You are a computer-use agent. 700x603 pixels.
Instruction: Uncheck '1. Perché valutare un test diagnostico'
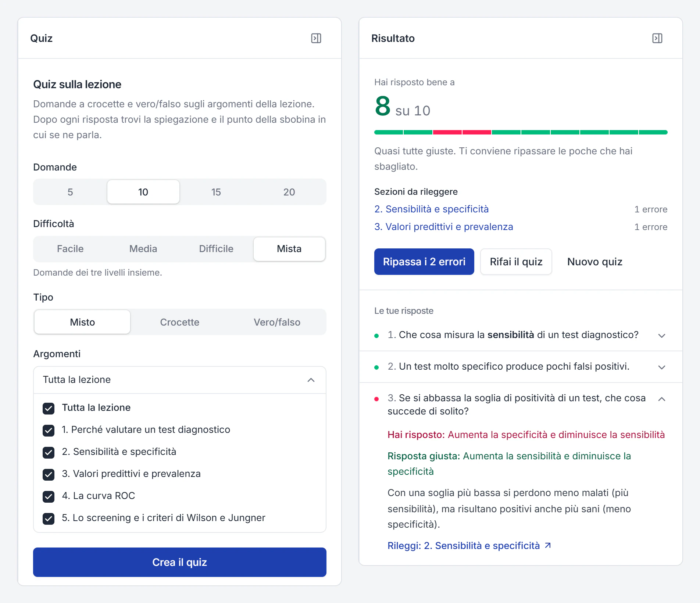pyautogui.click(x=49, y=430)
